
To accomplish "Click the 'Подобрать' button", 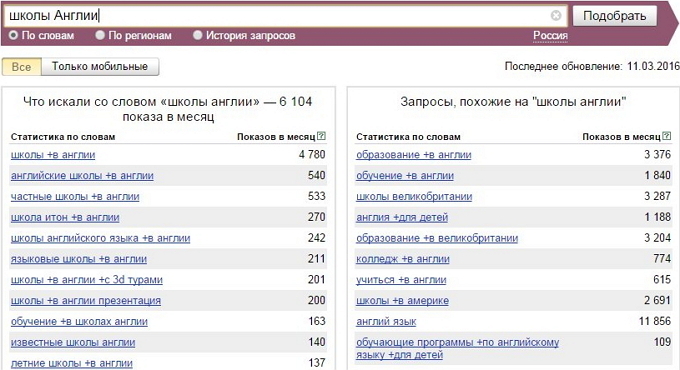I will point(615,16).
